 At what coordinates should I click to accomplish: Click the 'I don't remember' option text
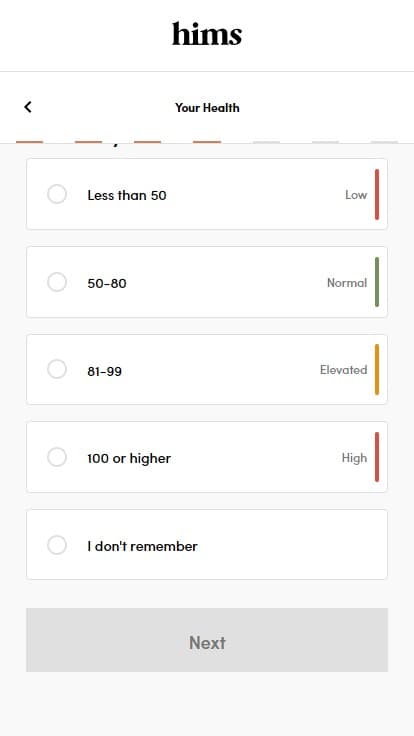click(x=142, y=546)
